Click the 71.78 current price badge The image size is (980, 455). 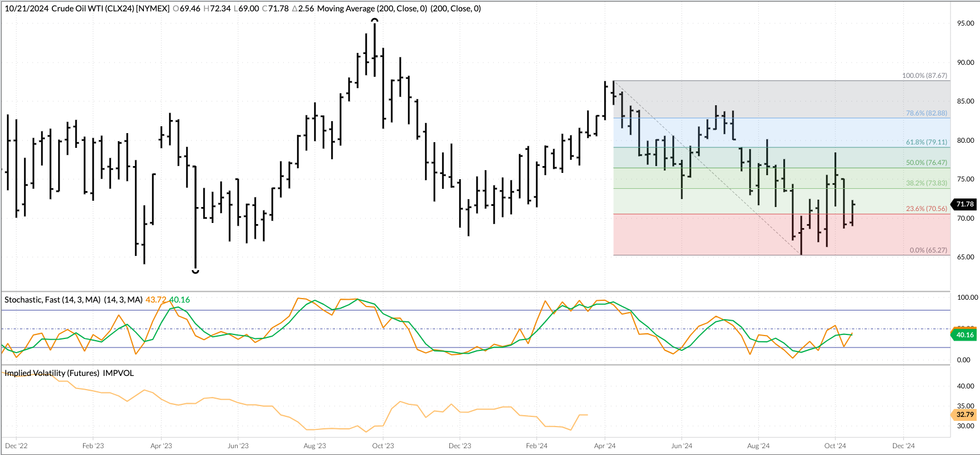point(965,204)
